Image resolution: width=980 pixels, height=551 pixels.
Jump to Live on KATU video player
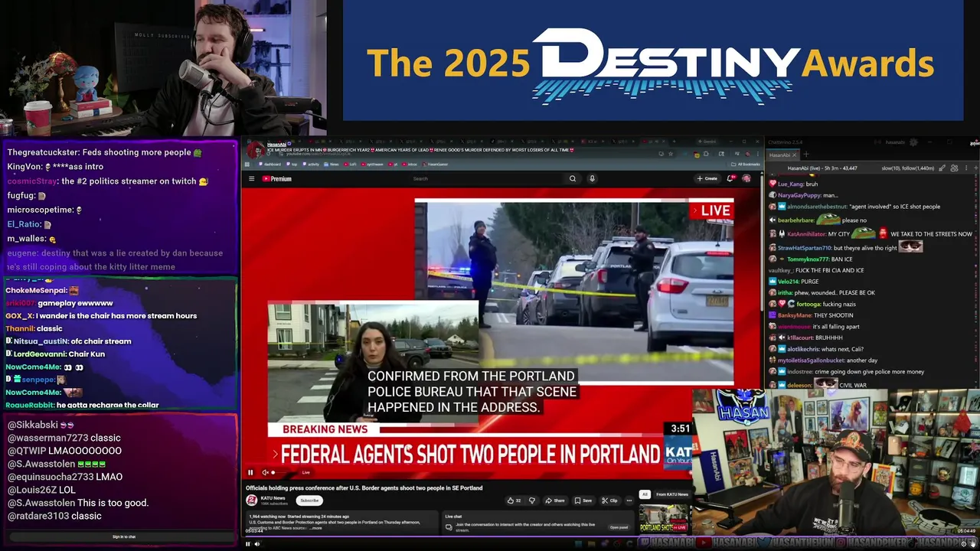click(305, 472)
